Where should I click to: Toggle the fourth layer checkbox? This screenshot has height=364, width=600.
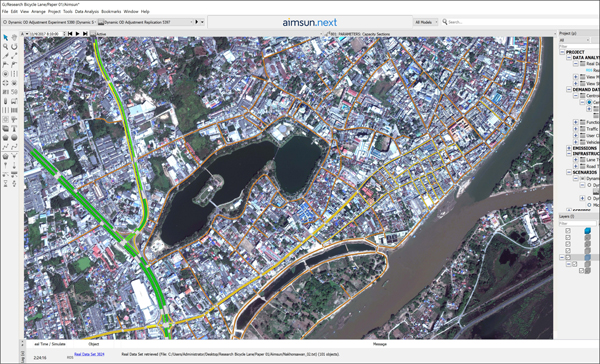pyautogui.click(x=568, y=250)
